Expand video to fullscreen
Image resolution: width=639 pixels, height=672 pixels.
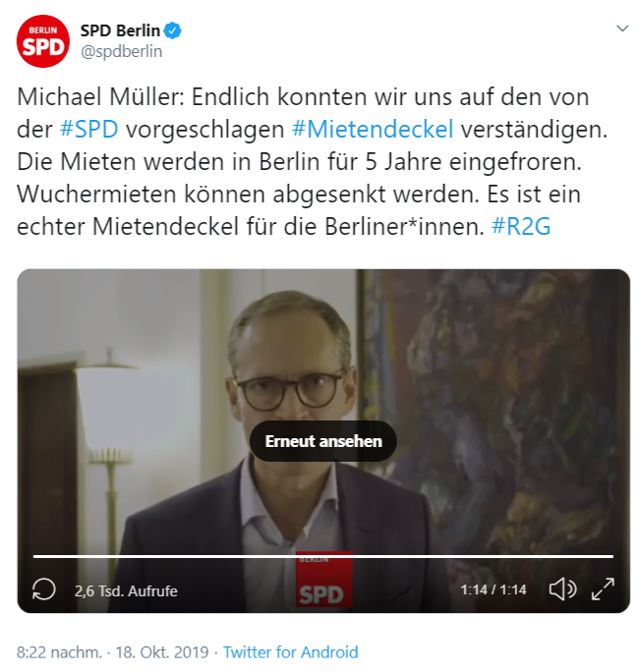coord(603,589)
